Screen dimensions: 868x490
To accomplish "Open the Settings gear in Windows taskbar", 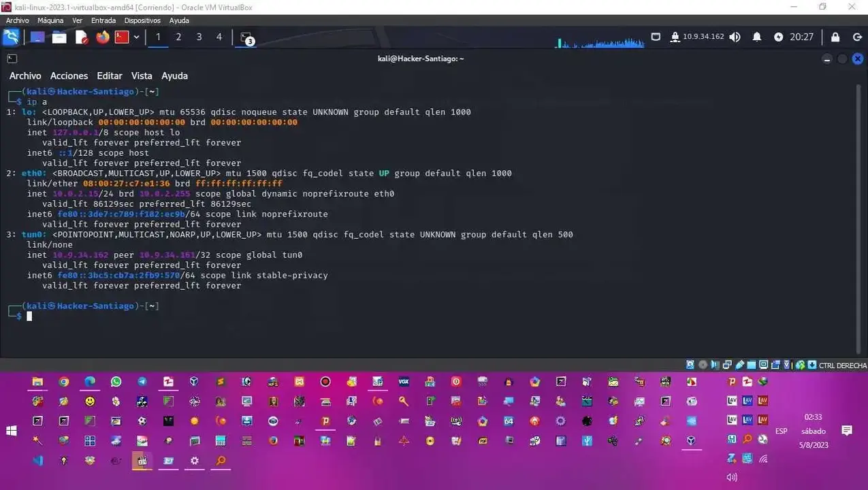I will pyautogui.click(x=194, y=461).
